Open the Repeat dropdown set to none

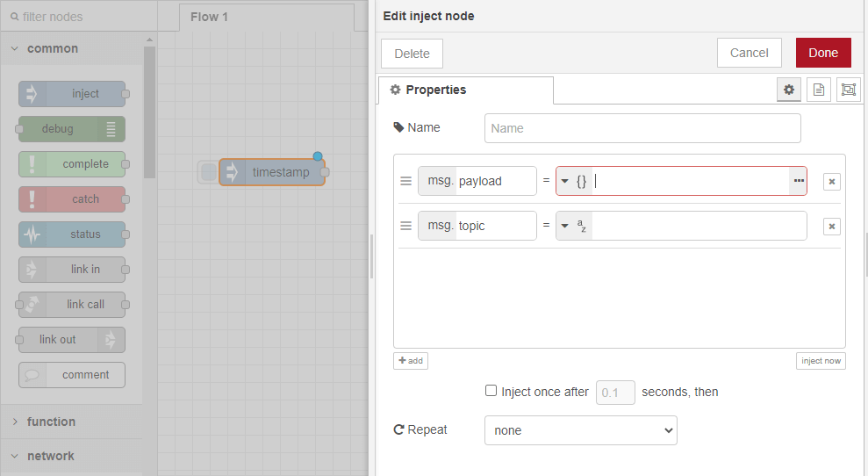pyautogui.click(x=580, y=430)
